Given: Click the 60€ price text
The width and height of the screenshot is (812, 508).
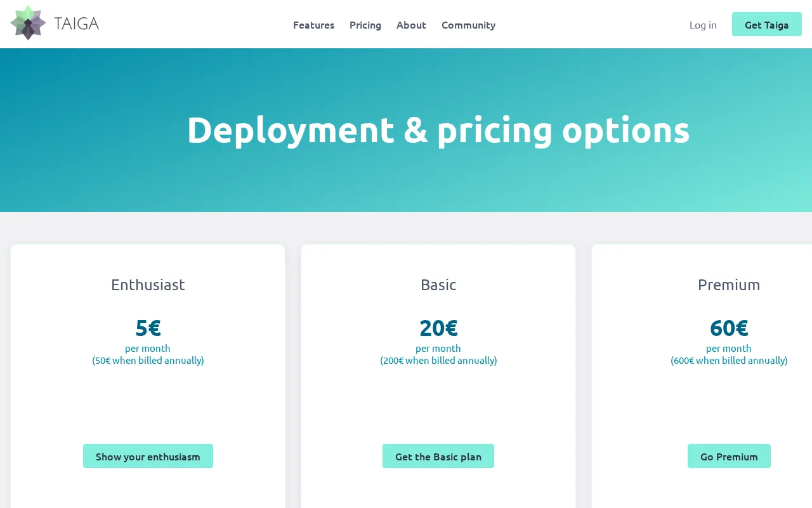Looking at the screenshot, I should tap(729, 328).
